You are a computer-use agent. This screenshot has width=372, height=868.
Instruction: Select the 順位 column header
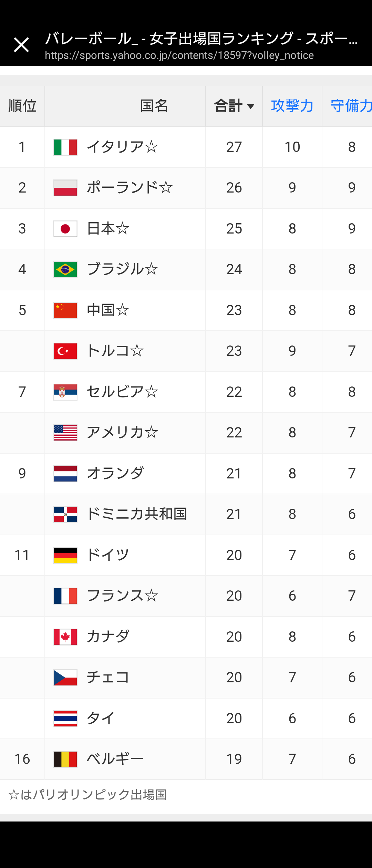point(22,106)
